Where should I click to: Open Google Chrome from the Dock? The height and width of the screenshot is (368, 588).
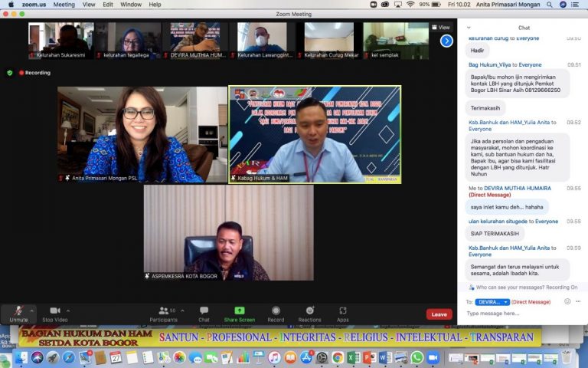click(x=338, y=357)
